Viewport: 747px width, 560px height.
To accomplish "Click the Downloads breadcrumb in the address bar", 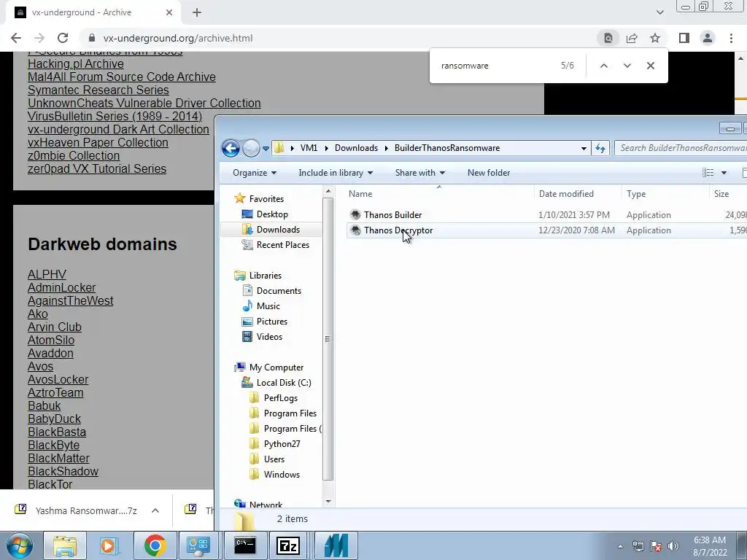I will coord(356,148).
